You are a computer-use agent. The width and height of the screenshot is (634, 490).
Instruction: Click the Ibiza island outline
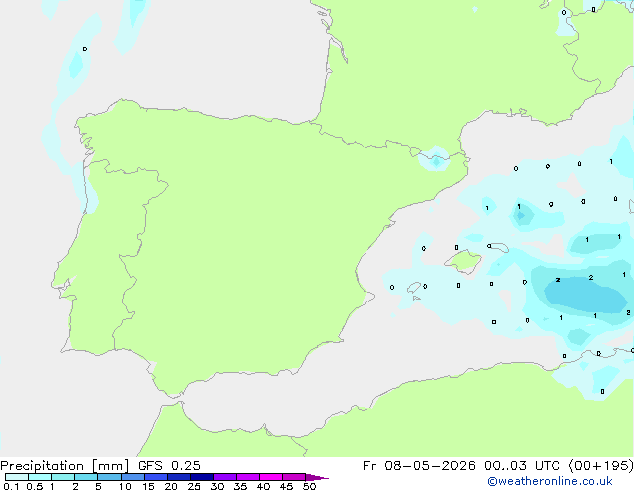coord(414,288)
